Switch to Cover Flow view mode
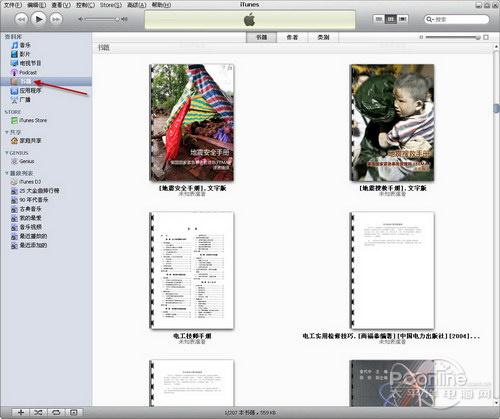Screen dimensions: 500x419 (403, 19)
